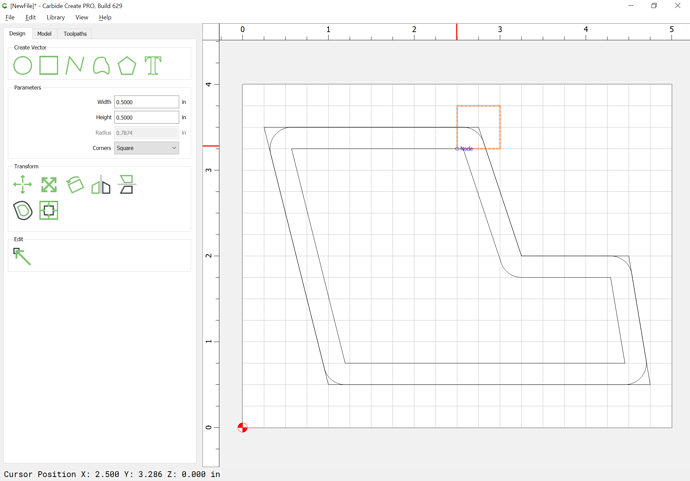
Task: Select the Polygon creation tool
Action: (127, 66)
